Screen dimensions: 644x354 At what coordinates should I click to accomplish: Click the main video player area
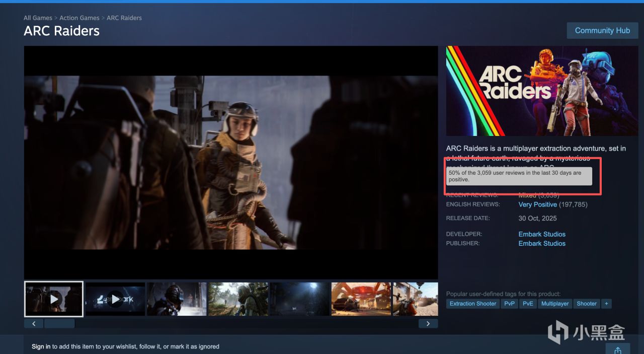[x=231, y=163]
